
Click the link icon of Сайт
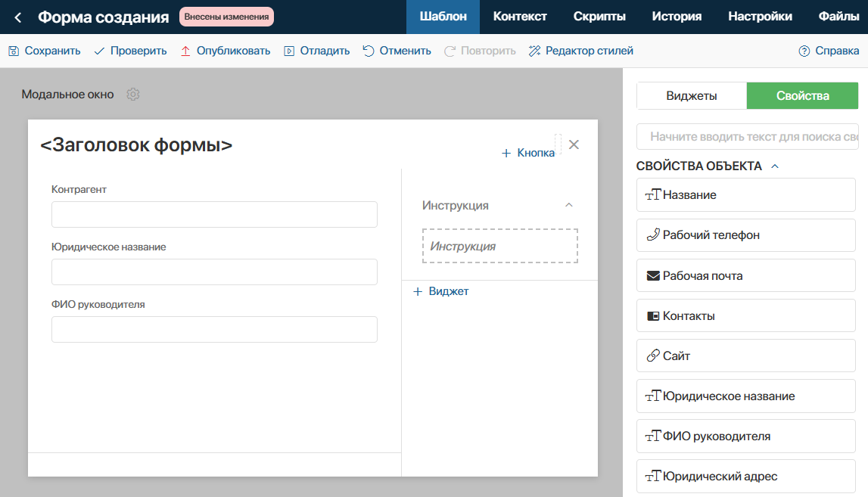click(x=653, y=356)
